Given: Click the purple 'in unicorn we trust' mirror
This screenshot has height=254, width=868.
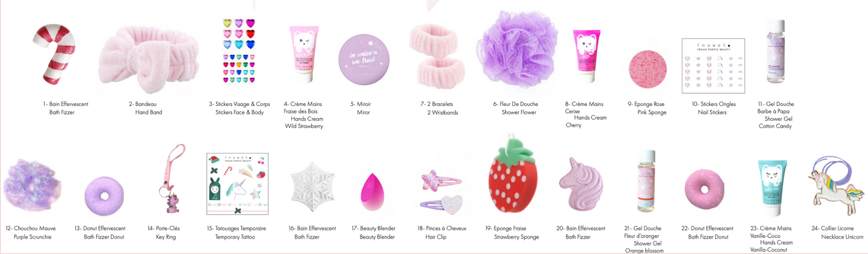Looking at the screenshot, I should click(x=364, y=59).
